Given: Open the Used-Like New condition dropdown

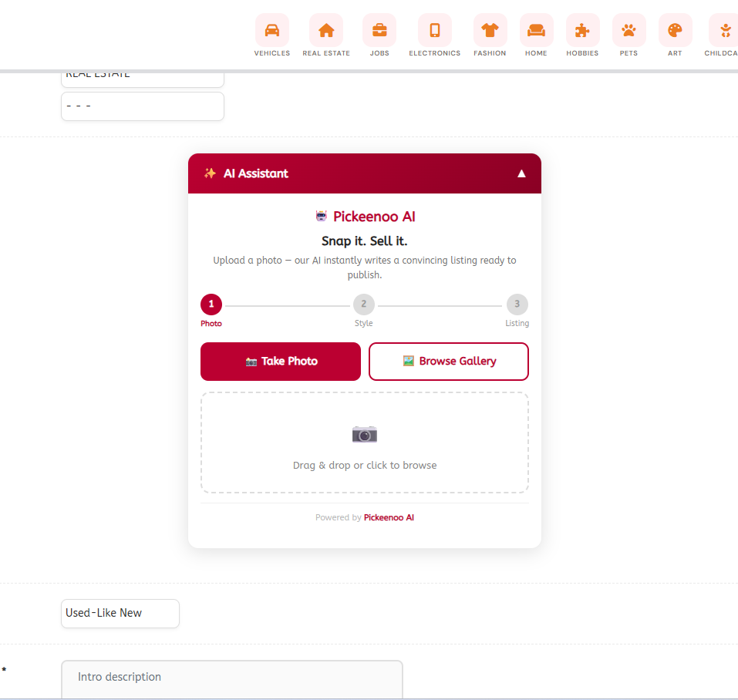Looking at the screenshot, I should 120,614.
